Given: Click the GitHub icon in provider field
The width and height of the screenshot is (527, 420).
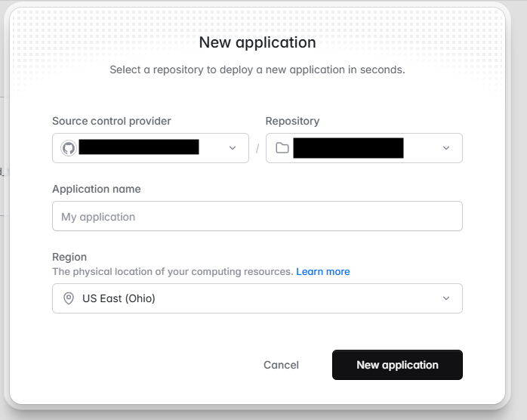Looking at the screenshot, I should (68, 148).
